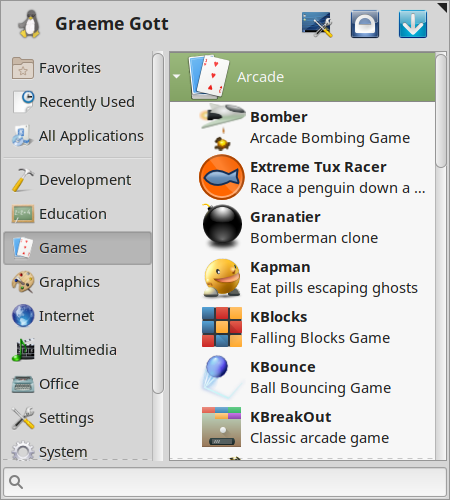Click the category sidebar scrollbar
The width and height of the screenshot is (450, 500).
coord(158,223)
